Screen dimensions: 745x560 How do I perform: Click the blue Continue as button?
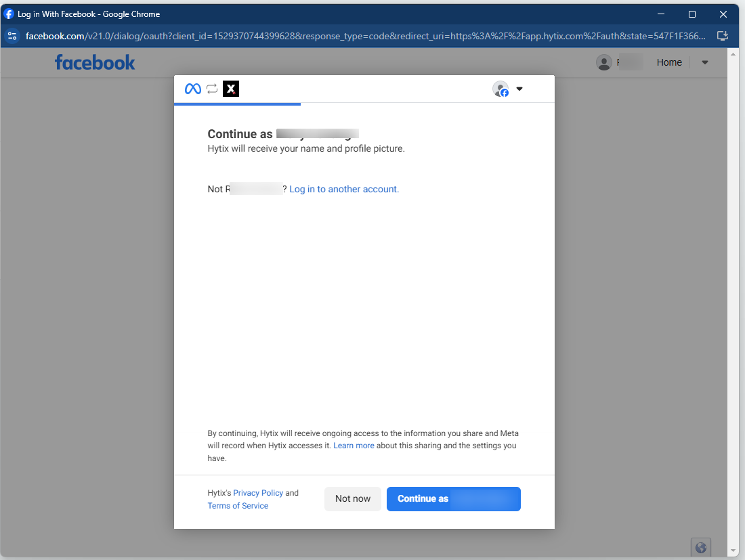(x=454, y=499)
